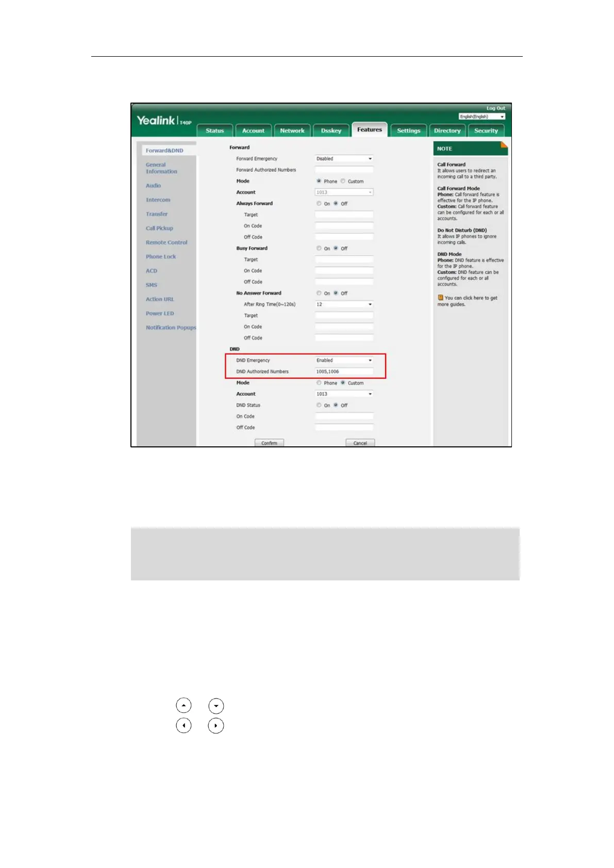Open Transfer in the sidebar

click(157, 214)
